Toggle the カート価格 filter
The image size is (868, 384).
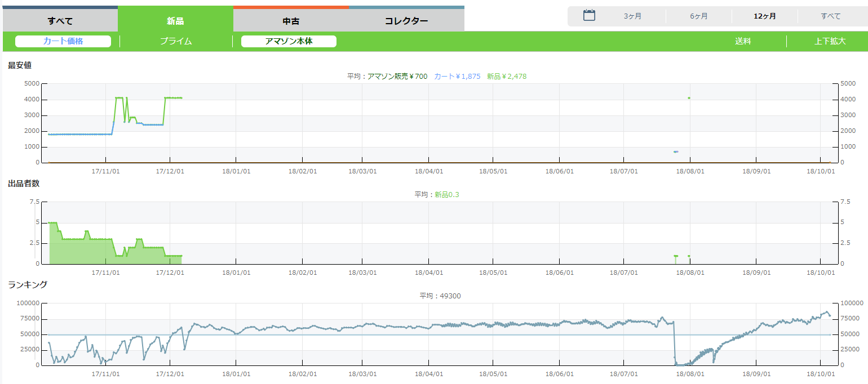click(x=63, y=41)
